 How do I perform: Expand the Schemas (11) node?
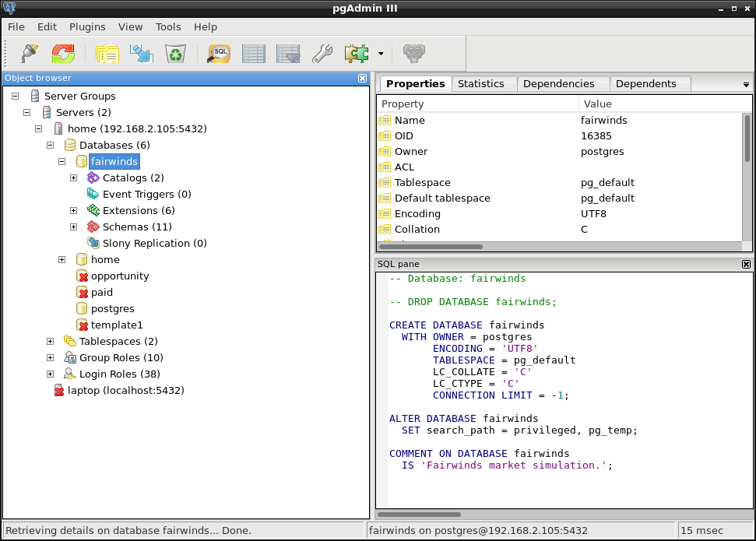point(73,227)
